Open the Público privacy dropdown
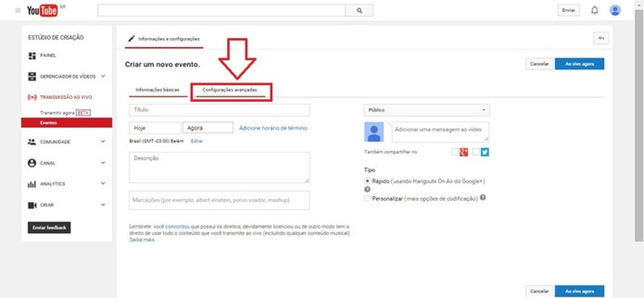The height and width of the screenshot is (298, 644). point(427,110)
